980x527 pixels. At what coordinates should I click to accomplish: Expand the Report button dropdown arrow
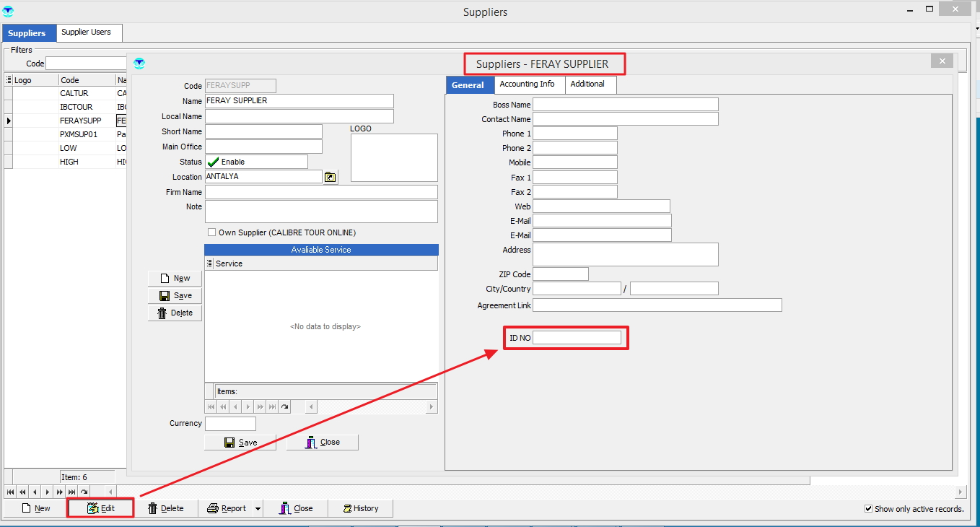point(258,509)
